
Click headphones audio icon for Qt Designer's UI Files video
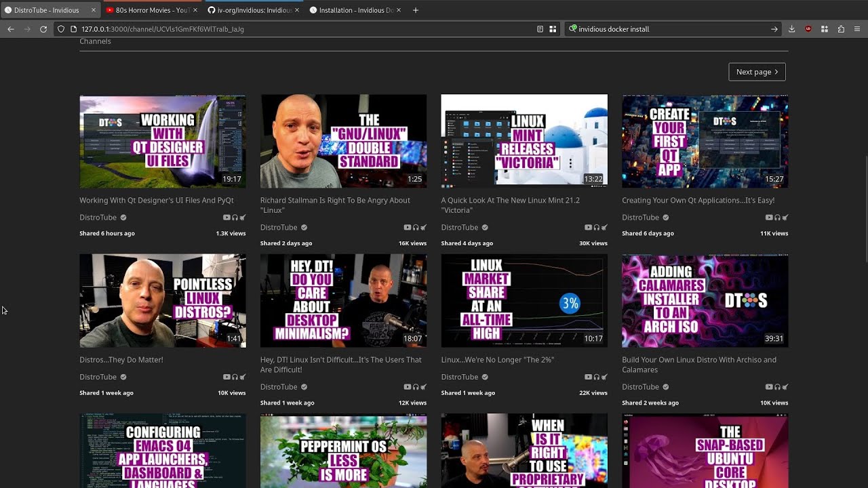(235, 218)
